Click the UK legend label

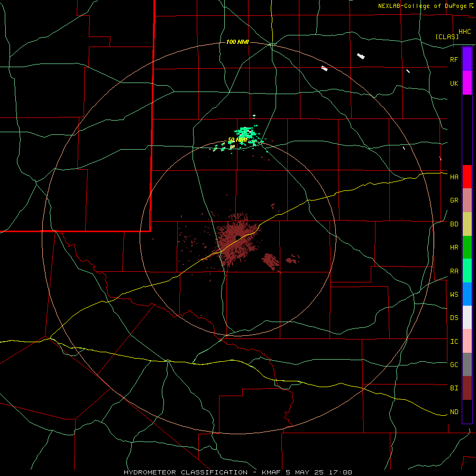[454, 84]
